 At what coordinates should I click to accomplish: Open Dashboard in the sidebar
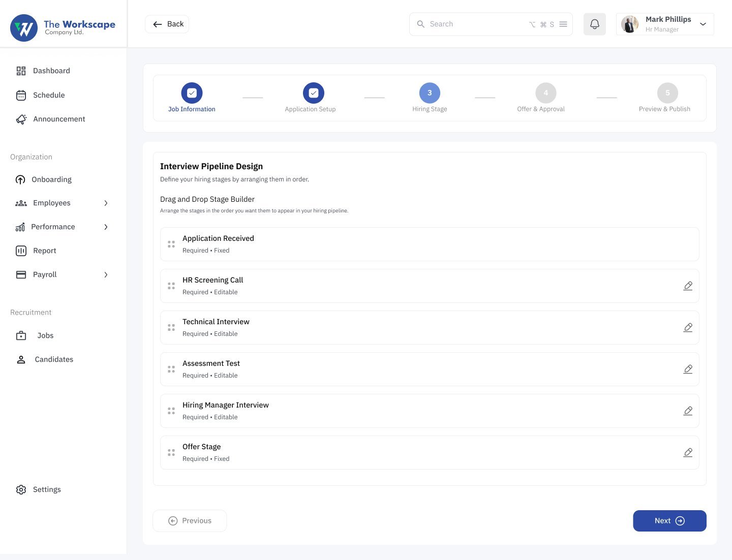click(43, 71)
